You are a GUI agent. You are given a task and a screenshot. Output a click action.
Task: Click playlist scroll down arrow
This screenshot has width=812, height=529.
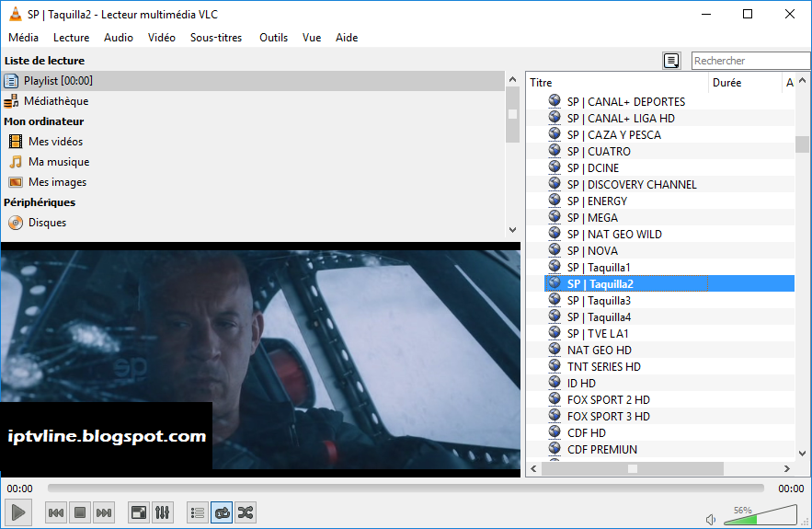[x=802, y=454]
